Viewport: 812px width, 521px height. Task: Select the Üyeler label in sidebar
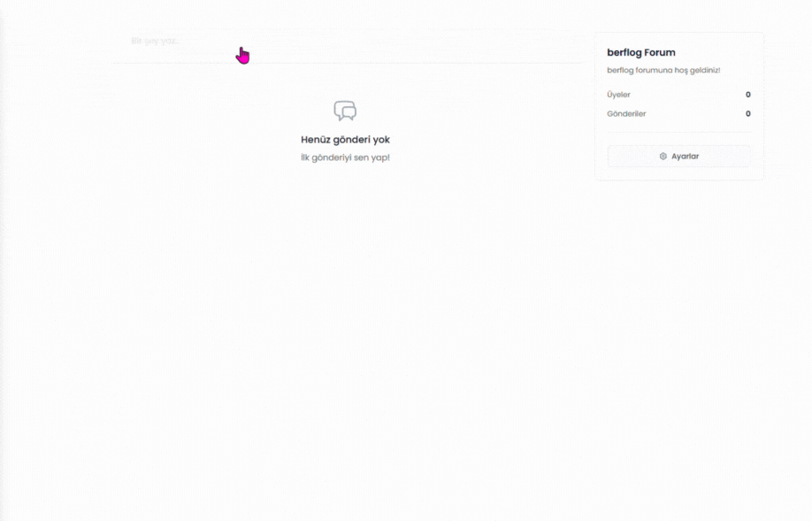point(618,95)
